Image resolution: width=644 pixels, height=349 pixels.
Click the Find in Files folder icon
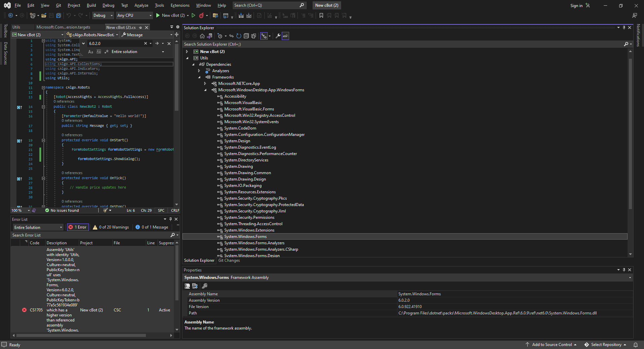coord(215,15)
